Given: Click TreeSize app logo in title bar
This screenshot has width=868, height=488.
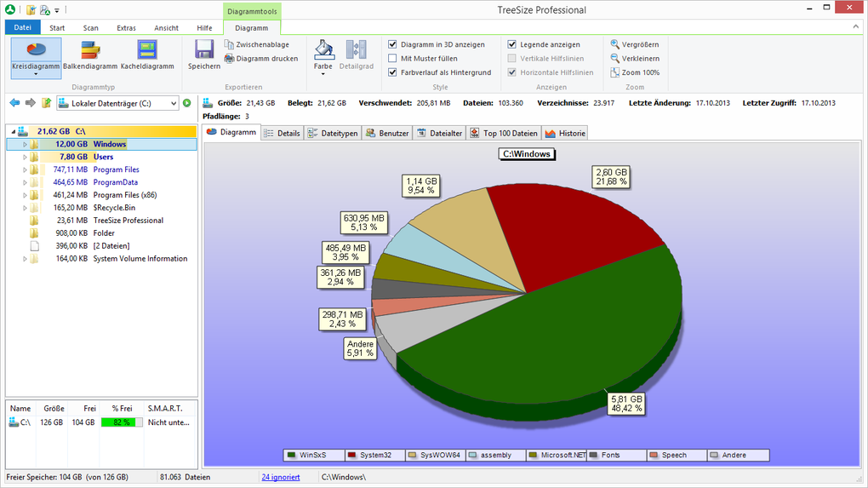Looking at the screenshot, I should pos(10,9).
